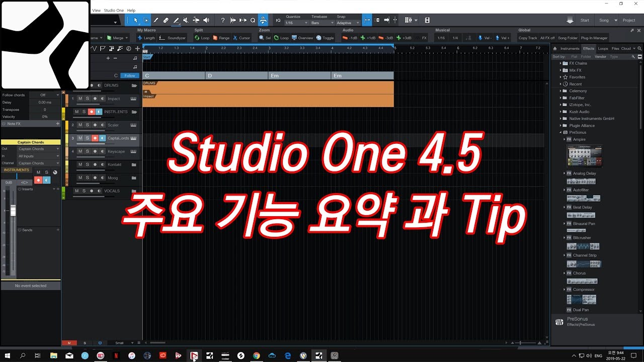The width and height of the screenshot is (644, 362).
Task: Click the -1dB audio macro
Action: coord(350,38)
